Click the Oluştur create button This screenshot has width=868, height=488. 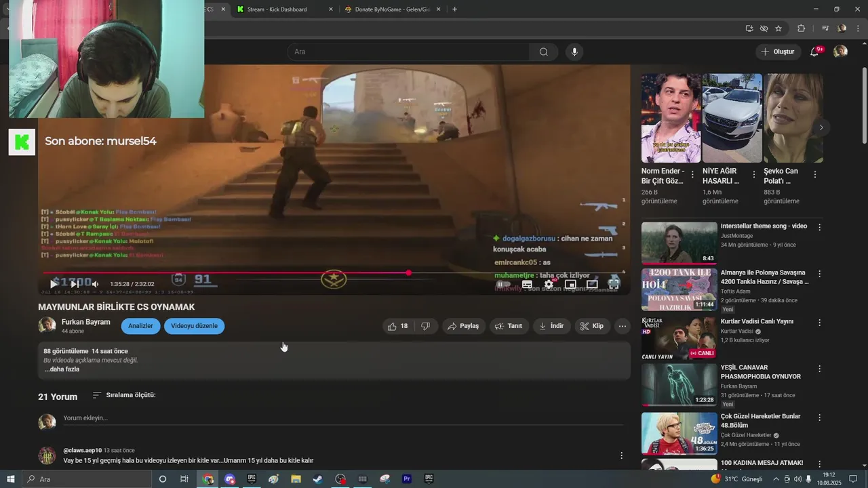point(777,52)
